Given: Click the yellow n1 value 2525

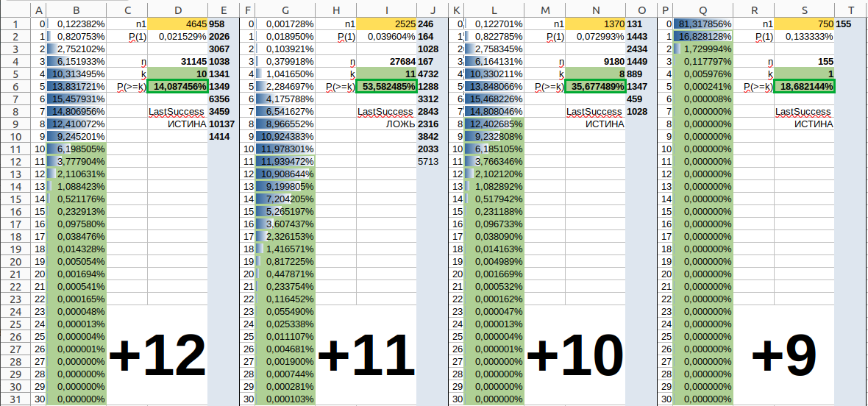Looking at the screenshot, I should (x=386, y=24).
